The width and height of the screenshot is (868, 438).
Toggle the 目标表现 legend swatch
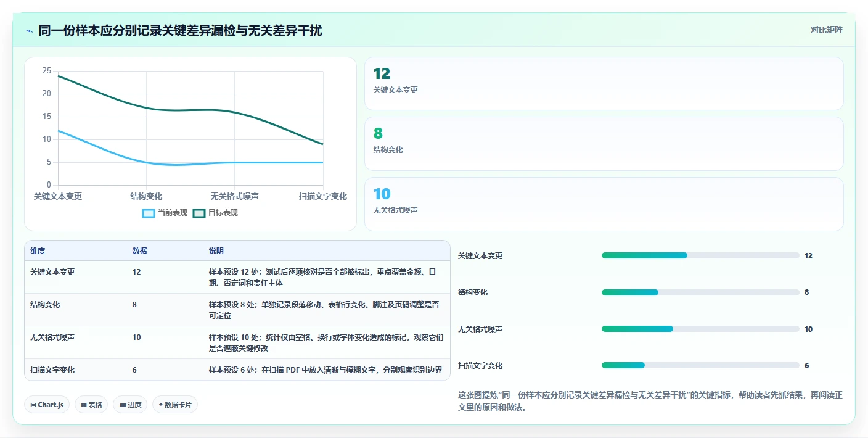[x=199, y=213]
